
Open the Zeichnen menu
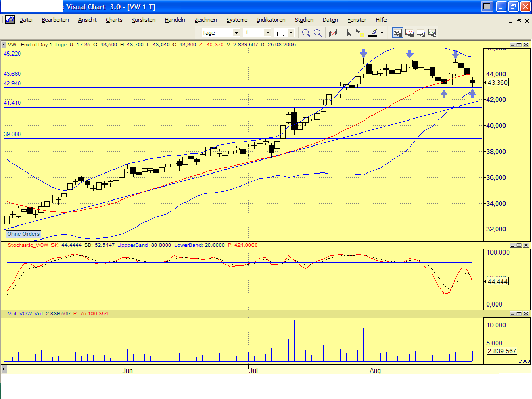[x=206, y=20]
